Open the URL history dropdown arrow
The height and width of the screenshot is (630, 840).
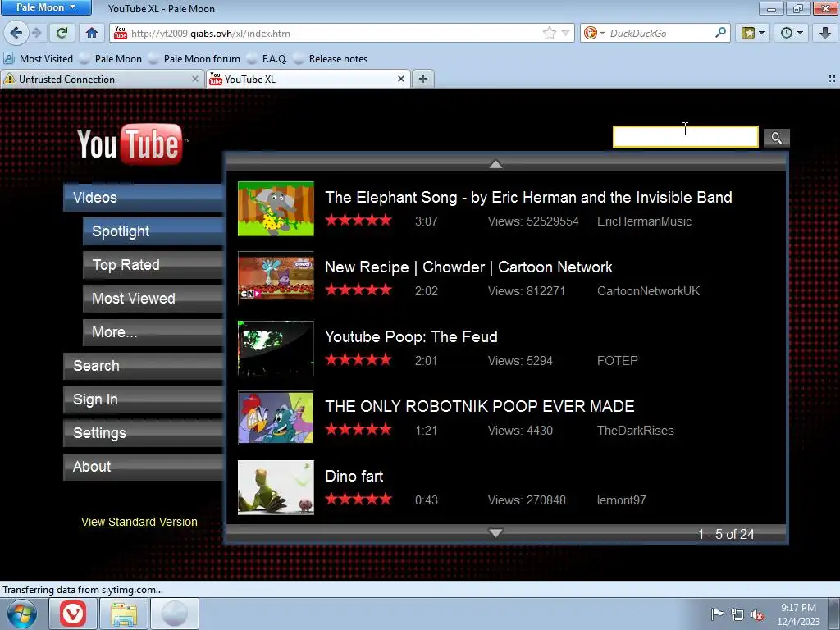coord(565,33)
